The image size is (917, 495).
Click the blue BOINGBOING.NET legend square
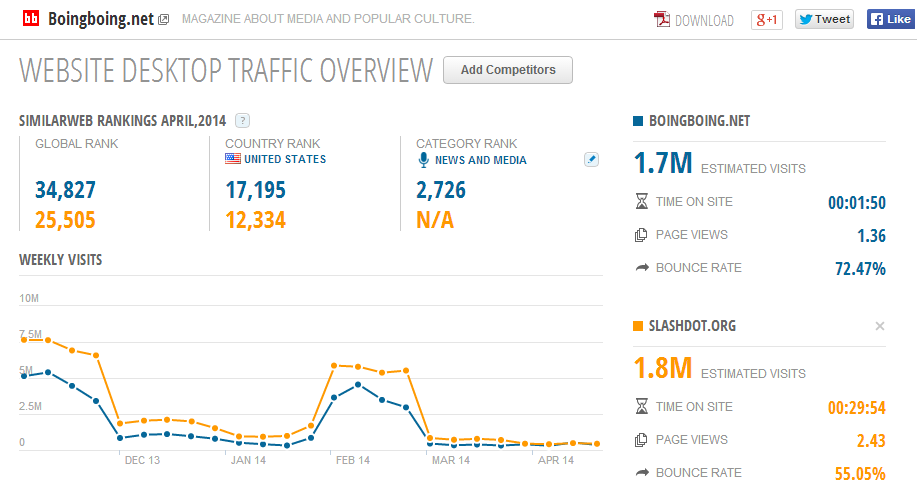[x=638, y=121]
